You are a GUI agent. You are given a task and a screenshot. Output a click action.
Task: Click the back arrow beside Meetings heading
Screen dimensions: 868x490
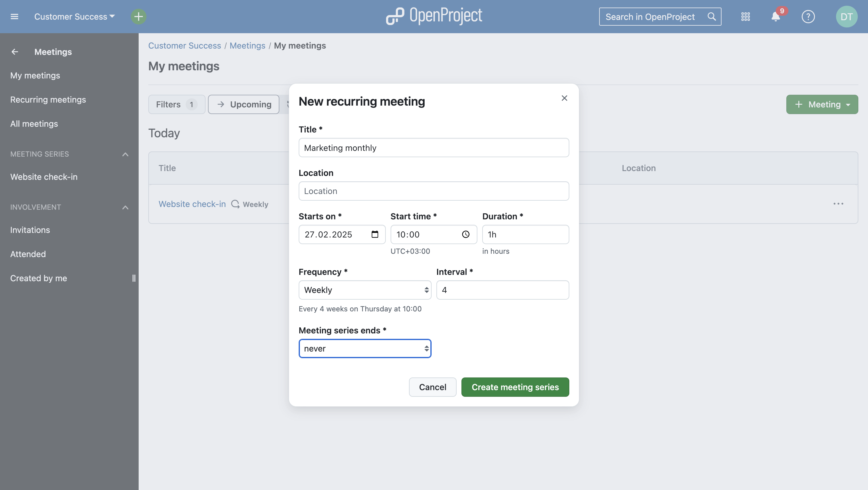pos(14,52)
